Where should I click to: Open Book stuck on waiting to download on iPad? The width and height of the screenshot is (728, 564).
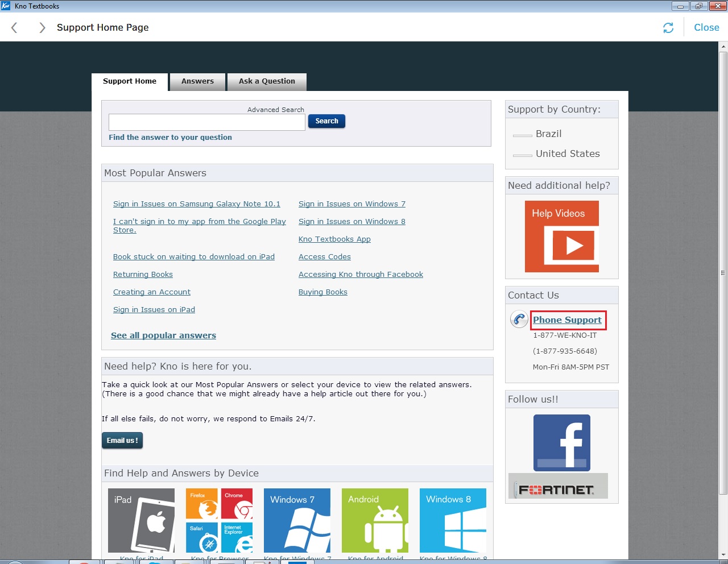(x=194, y=257)
